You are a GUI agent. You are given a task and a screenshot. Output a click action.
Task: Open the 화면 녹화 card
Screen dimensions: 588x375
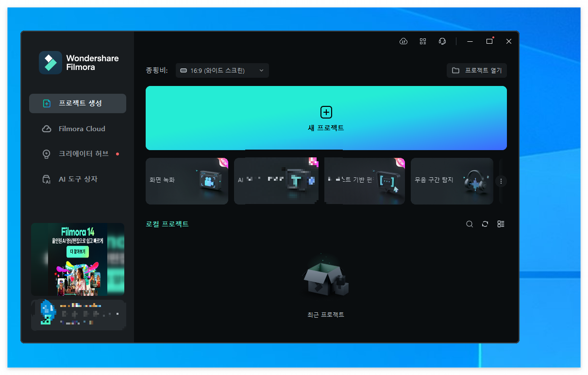[x=187, y=181]
